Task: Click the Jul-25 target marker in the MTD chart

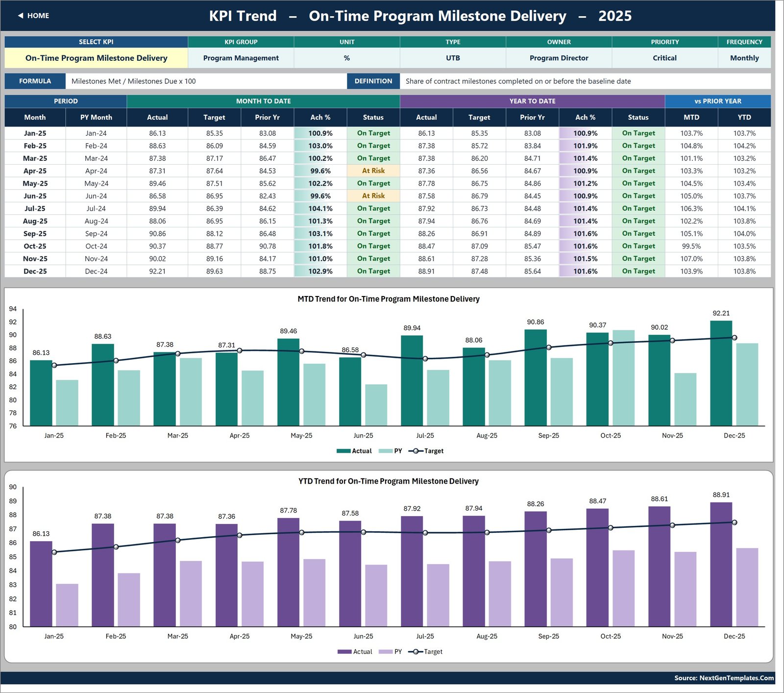Action: pyautogui.click(x=425, y=359)
